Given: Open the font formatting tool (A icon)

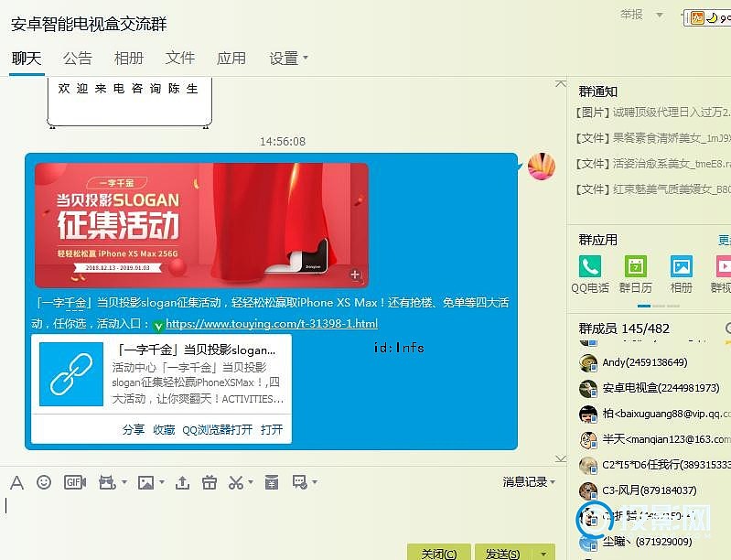Looking at the screenshot, I should [x=16, y=482].
